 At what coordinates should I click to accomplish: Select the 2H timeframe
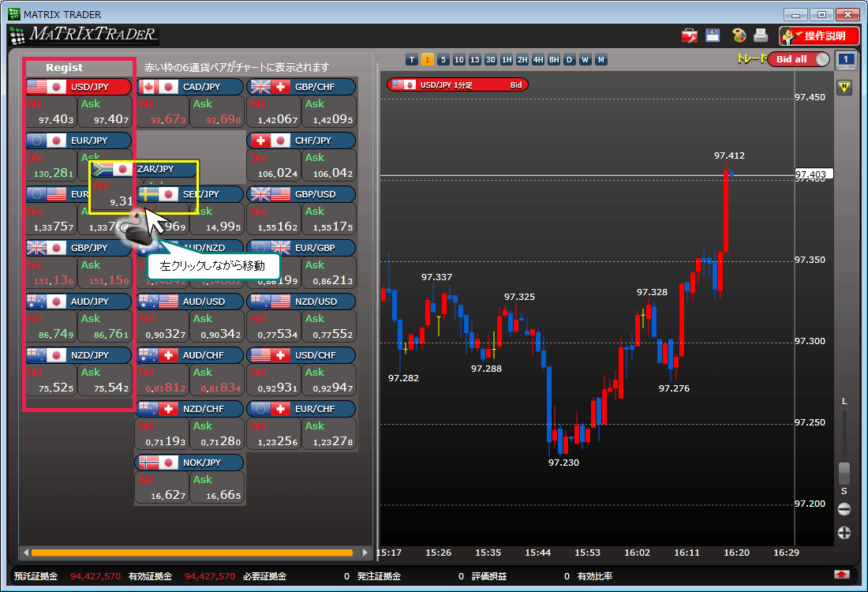coord(522,59)
